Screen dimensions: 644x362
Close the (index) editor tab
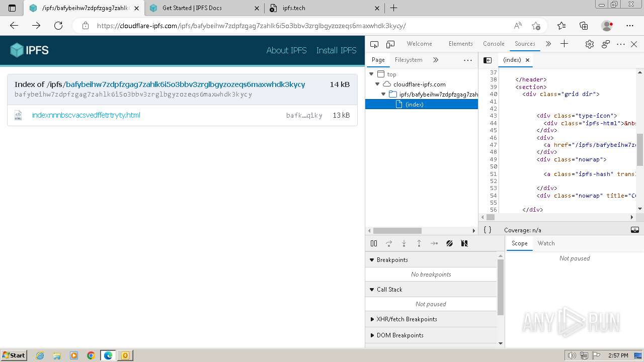click(x=528, y=60)
